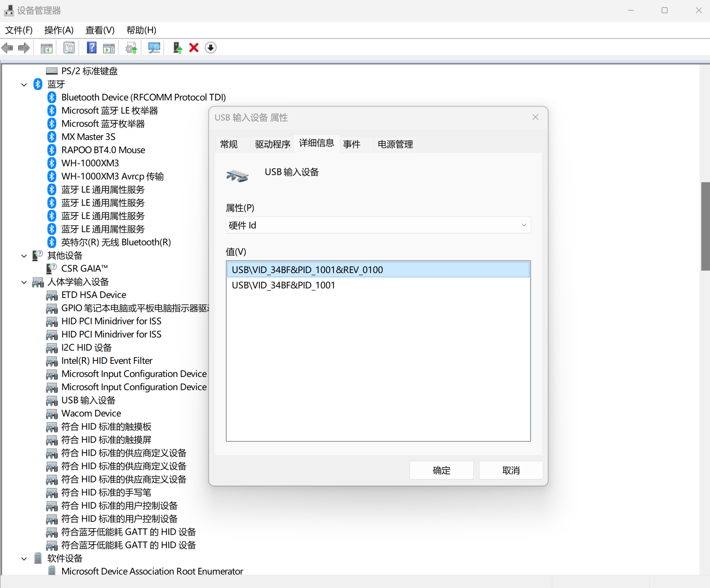Click the 人体学输入设备 category icon
Image resolution: width=710 pixels, height=588 pixels.
pos(38,282)
